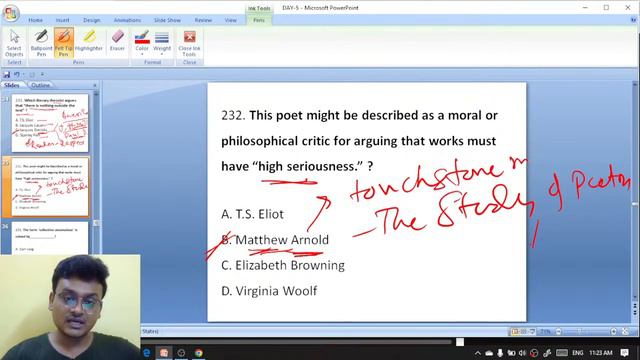The width and height of the screenshot is (640, 360).
Task: Change ENG input language
Action: [x=578, y=353]
